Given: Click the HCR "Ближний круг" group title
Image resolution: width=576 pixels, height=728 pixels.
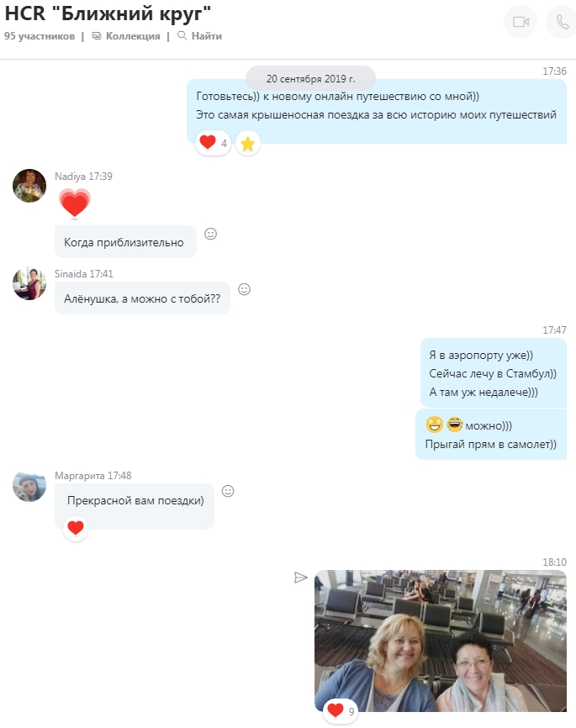Looking at the screenshot, I should coord(108,13).
